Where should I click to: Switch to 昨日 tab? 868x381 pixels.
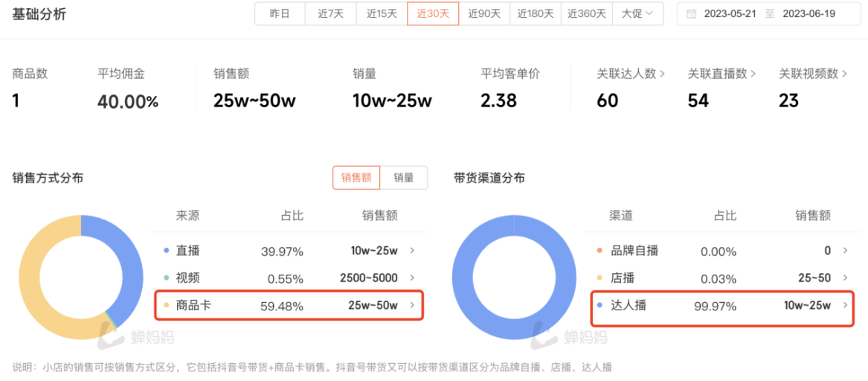coord(280,13)
